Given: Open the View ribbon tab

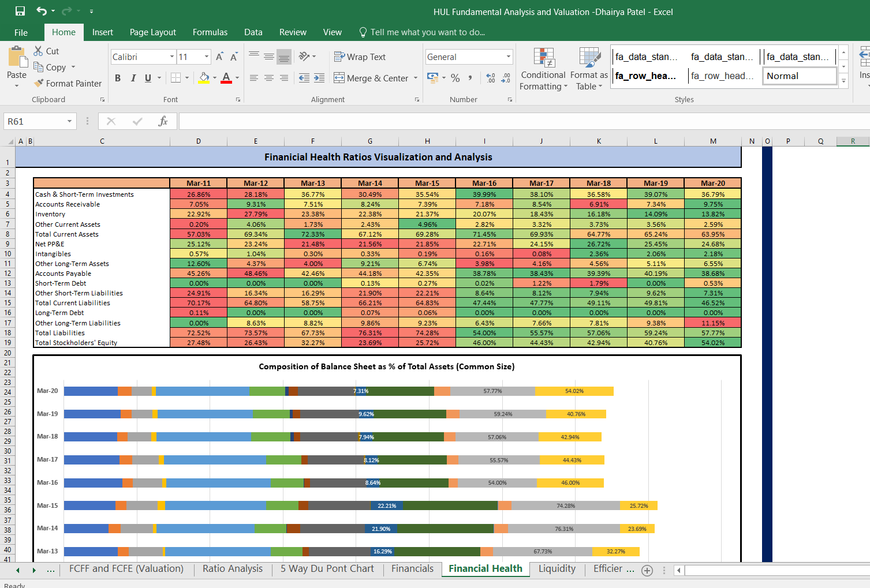Looking at the screenshot, I should pos(332,32).
